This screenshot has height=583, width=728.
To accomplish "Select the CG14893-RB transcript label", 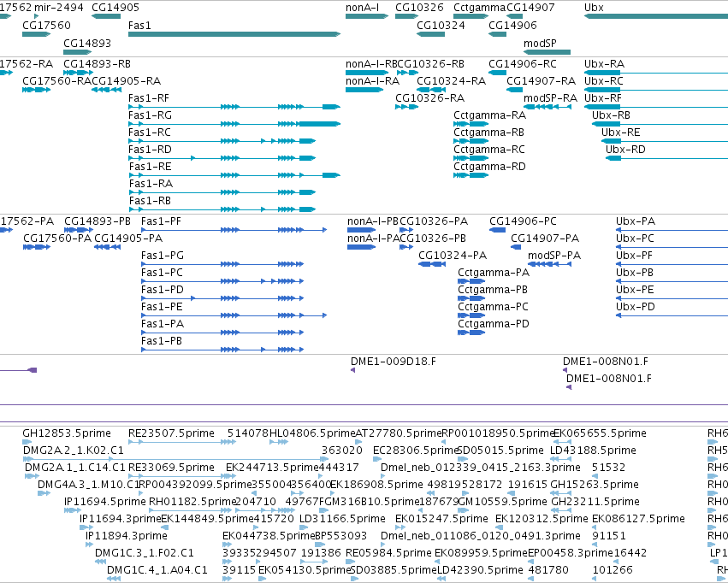I will [97, 64].
